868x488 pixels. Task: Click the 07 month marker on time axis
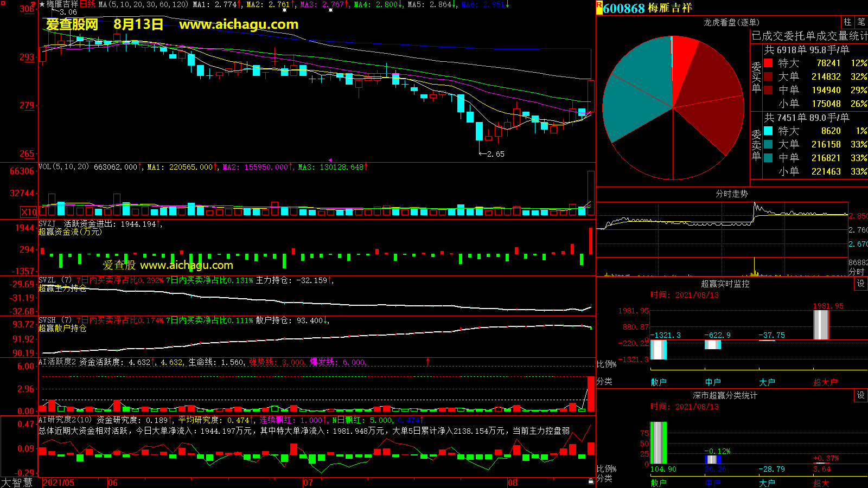(308, 483)
